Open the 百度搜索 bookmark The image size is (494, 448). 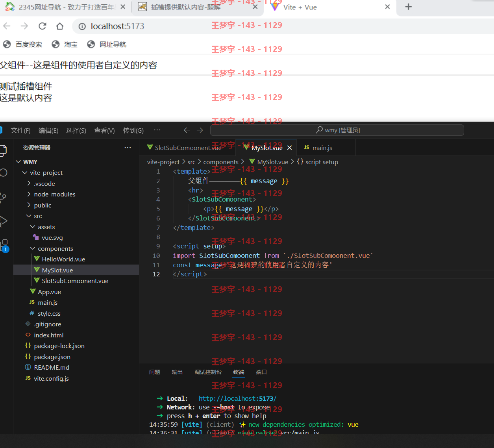23,44
